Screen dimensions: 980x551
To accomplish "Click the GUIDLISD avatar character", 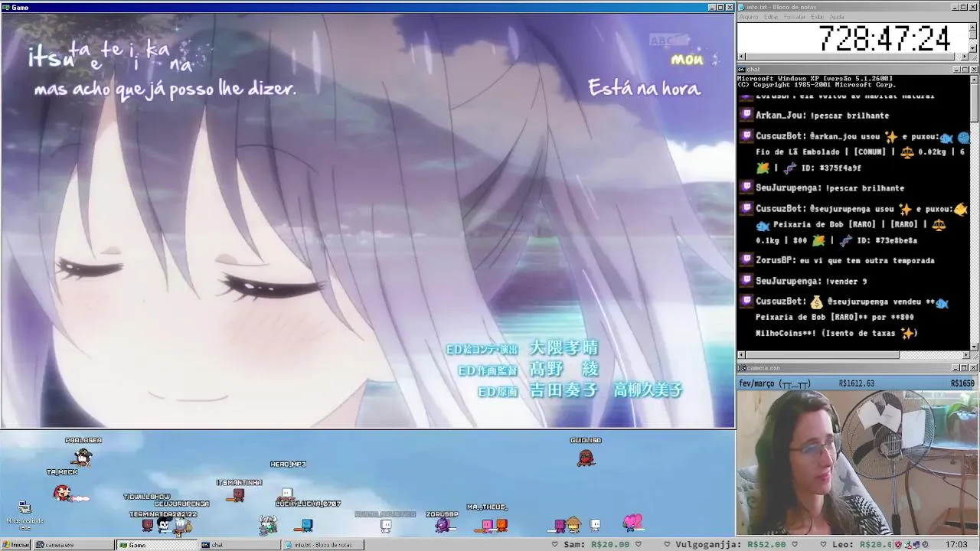I will 586,458.
